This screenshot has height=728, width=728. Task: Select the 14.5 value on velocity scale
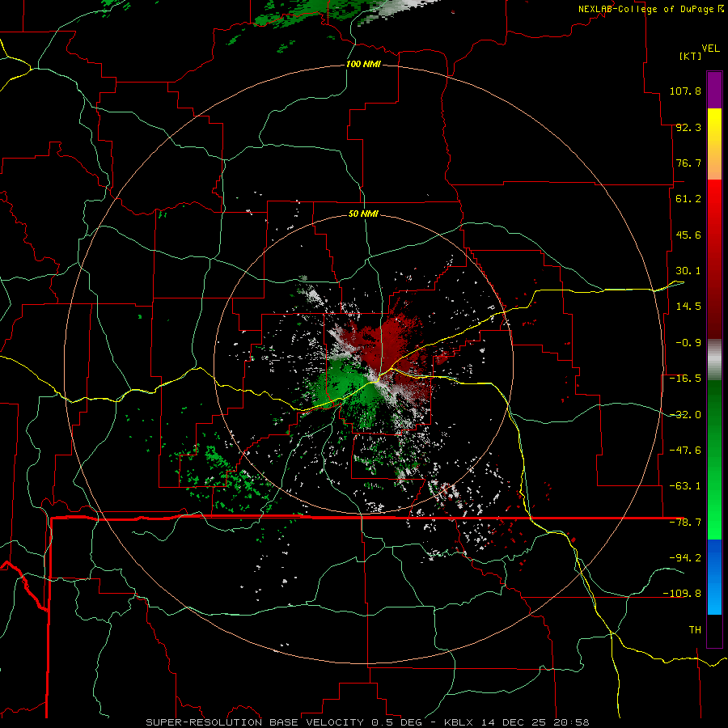[688, 307]
